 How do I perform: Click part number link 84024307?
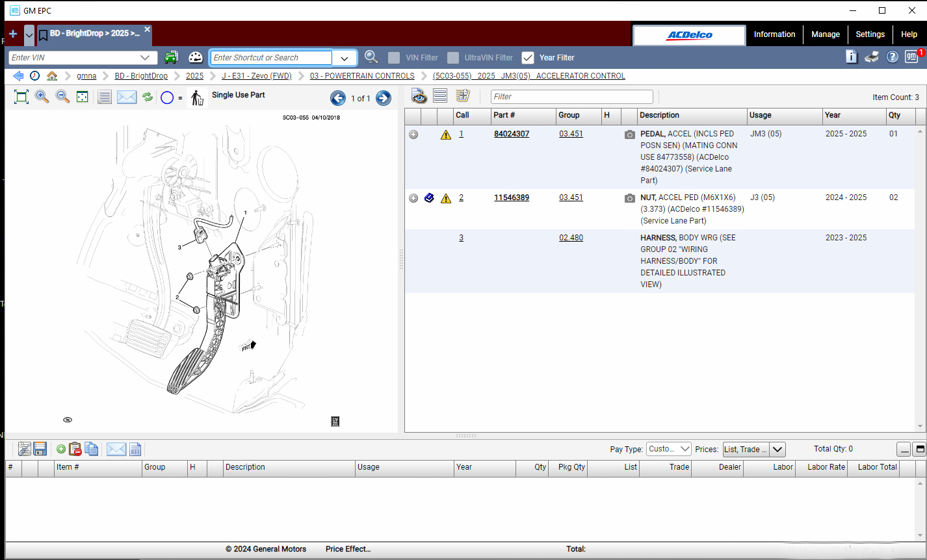click(x=512, y=134)
